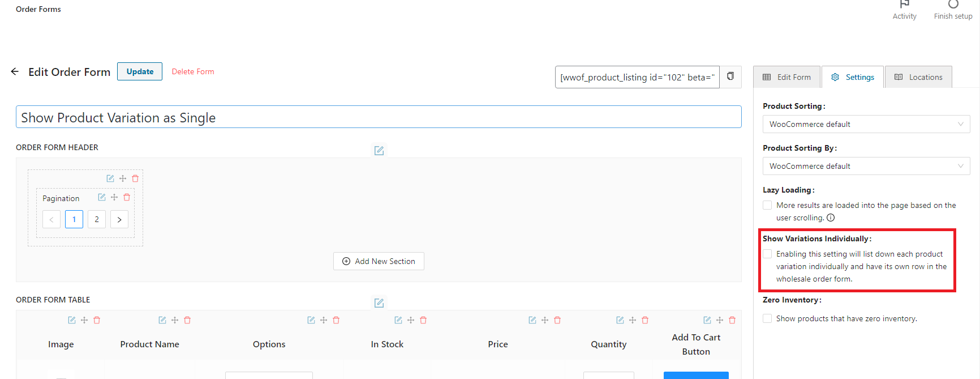The image size is (980, 379).
Task: Click the info icon beside Lazy Loading text
Action: pos(831,218)
